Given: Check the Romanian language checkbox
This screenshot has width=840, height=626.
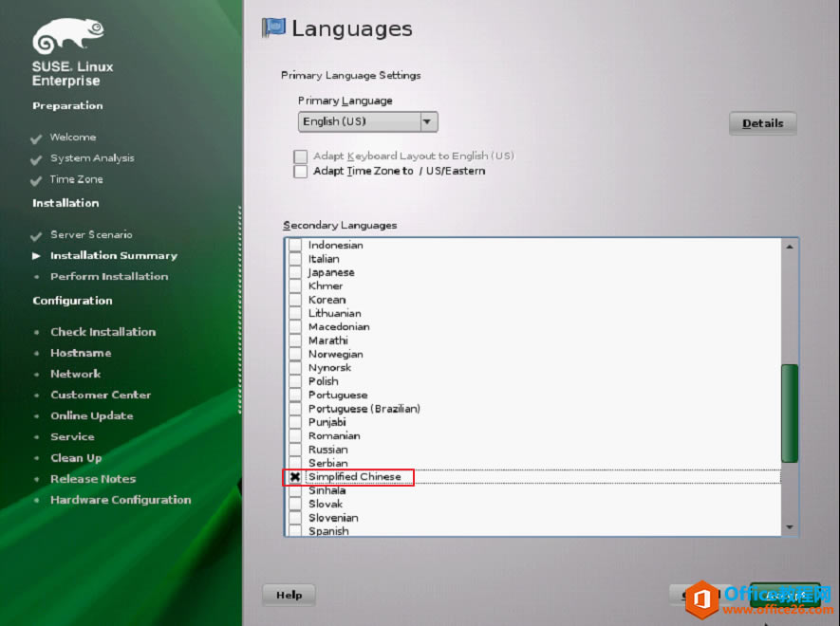Looking at the screenshot, I should coord(295,436).
